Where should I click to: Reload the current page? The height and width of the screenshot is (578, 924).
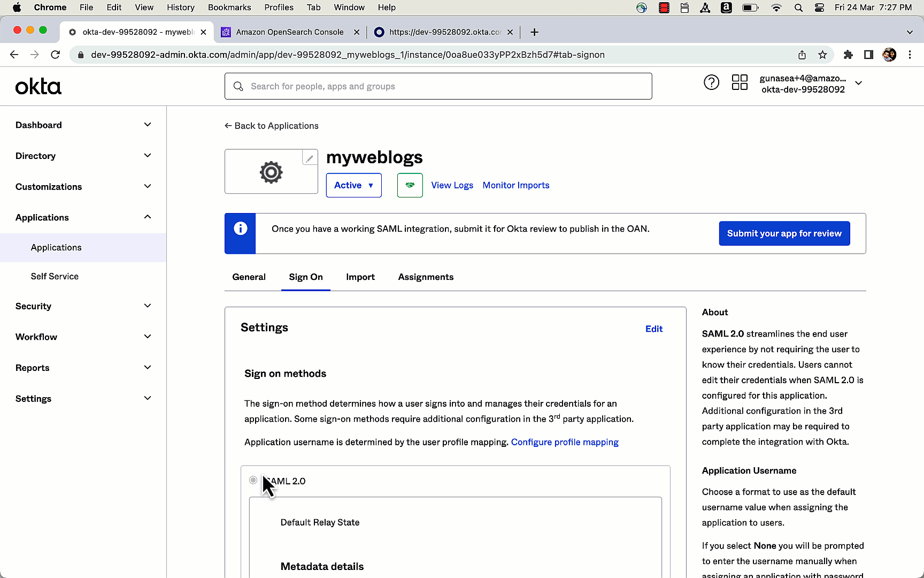pyautogui.click(x=55, y=55)
